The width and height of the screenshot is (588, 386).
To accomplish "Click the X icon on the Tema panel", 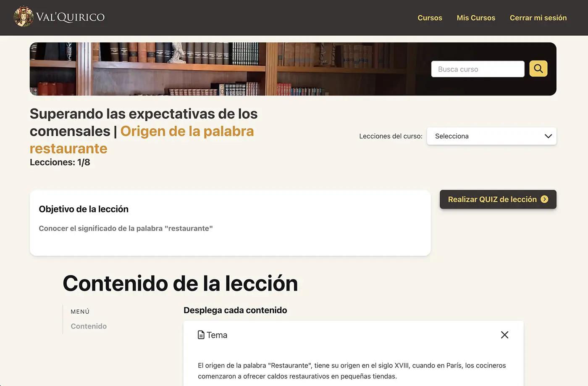I will coord(504,335).
